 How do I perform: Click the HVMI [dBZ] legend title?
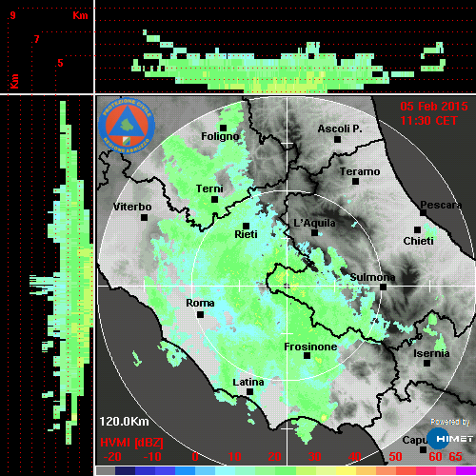click(x=131, y=443)
